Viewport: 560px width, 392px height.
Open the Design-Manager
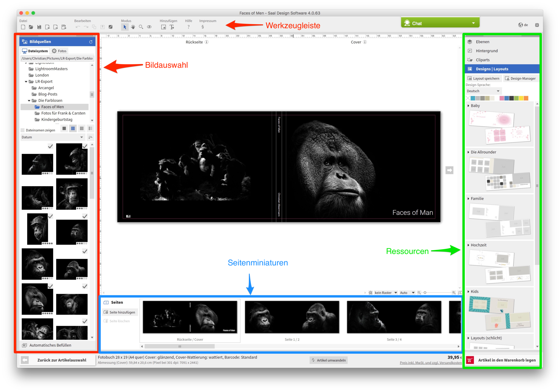pyautogui.click(x=520, y=78)
